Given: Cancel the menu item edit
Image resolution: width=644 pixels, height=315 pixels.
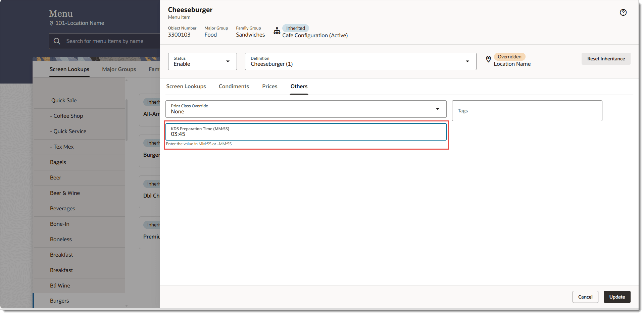Looking at the screenshot, I should pos(585,297).
